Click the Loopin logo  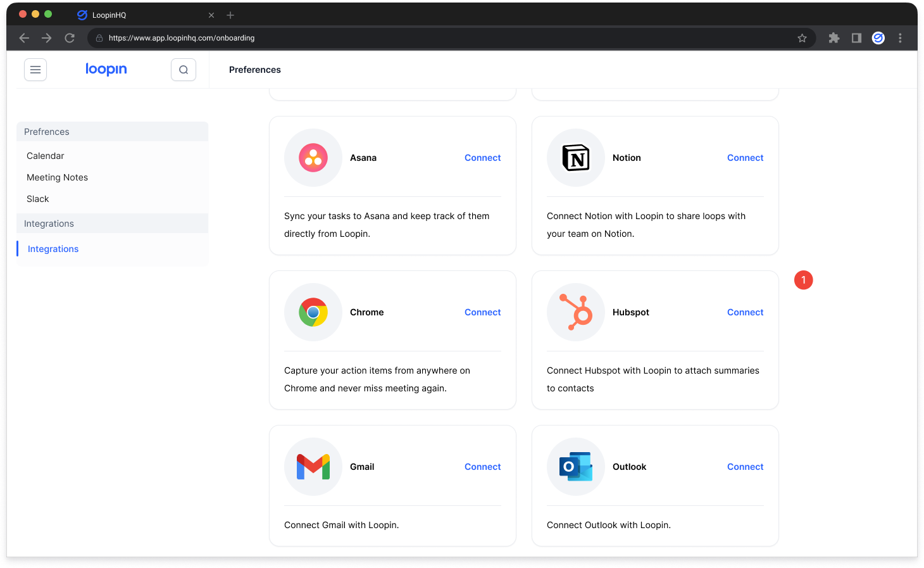(x=106, y=69)
